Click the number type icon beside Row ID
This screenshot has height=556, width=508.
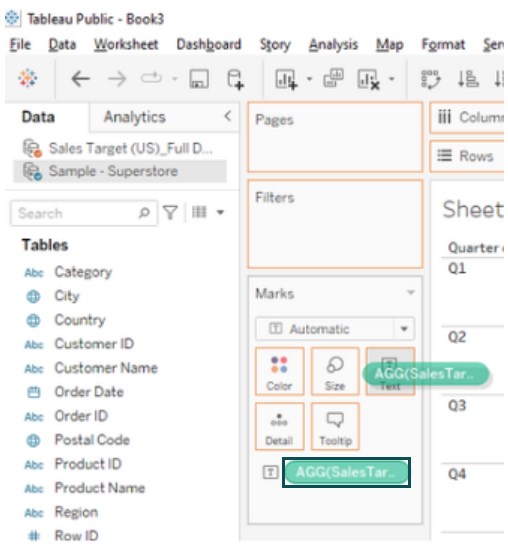pos(34,536)
